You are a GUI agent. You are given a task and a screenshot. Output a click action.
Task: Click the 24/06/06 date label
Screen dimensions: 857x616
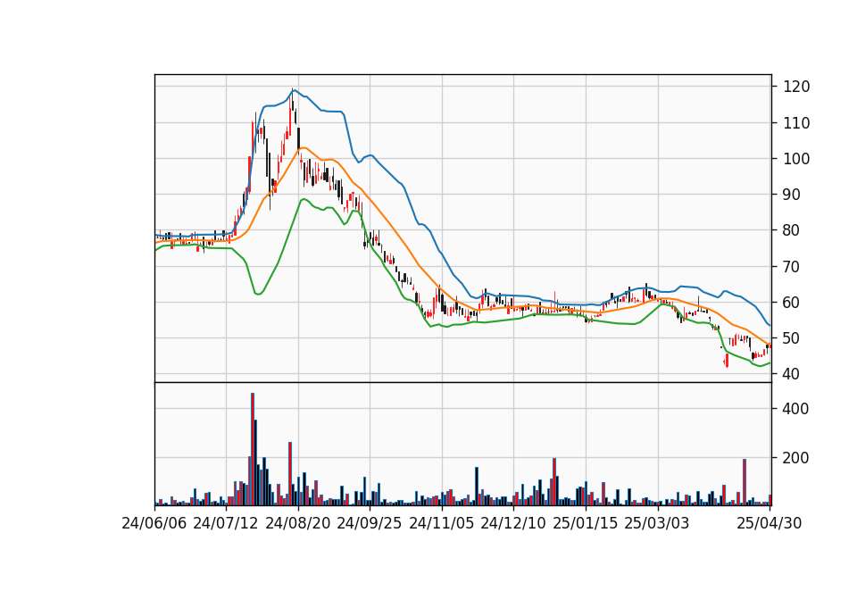[154, 523]
